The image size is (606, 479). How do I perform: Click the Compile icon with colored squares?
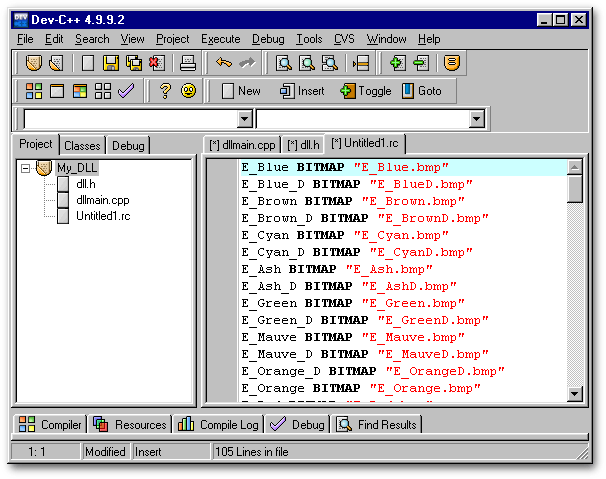pyautogui.click(x=34, y=91)
